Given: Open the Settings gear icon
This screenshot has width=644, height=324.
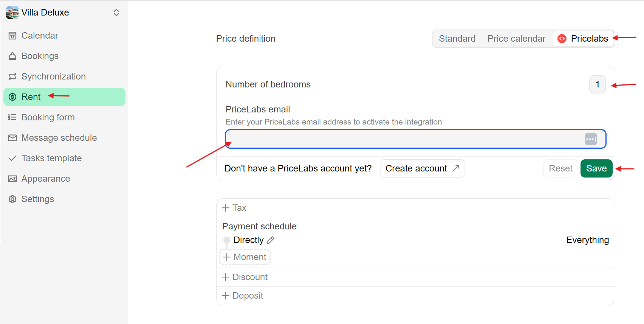Looking at the screenshot, I should click(12, 199).
